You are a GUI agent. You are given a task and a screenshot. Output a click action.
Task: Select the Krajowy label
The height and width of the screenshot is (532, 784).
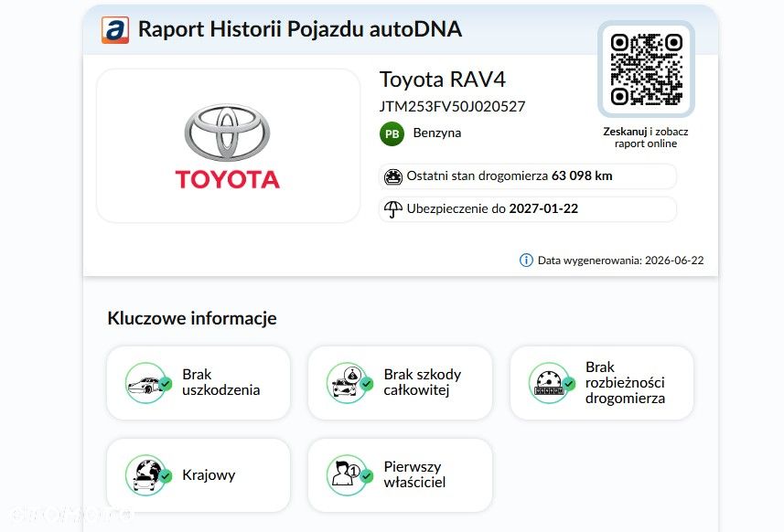click(x=209, y=475)
